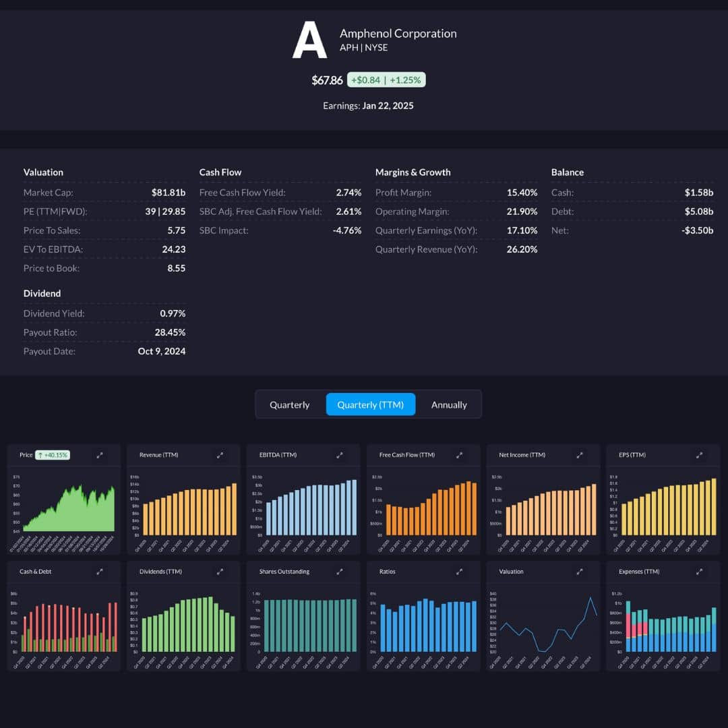Click the Price To Sales value 5.75

click(x=177, y=231)
